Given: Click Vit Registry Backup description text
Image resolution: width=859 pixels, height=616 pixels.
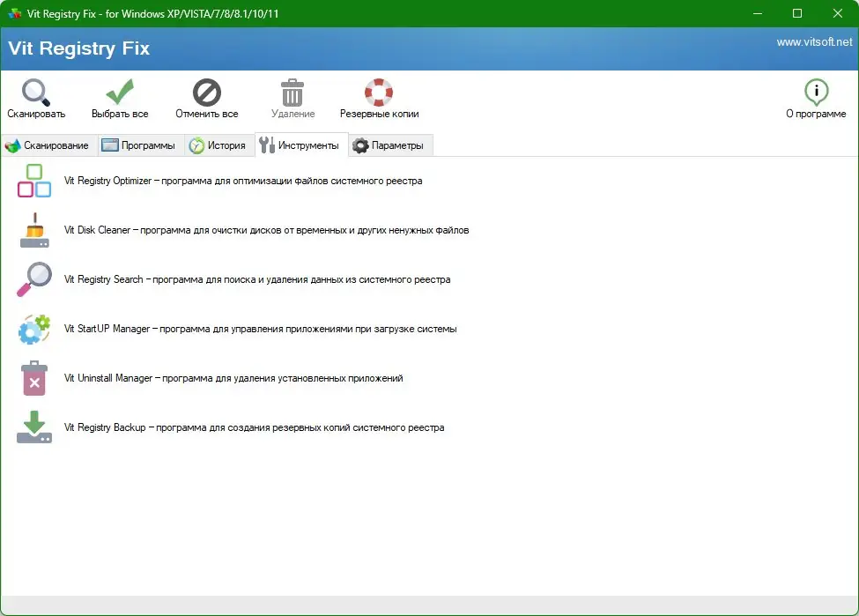Looking at the screenshot, I should coord(255,427).
